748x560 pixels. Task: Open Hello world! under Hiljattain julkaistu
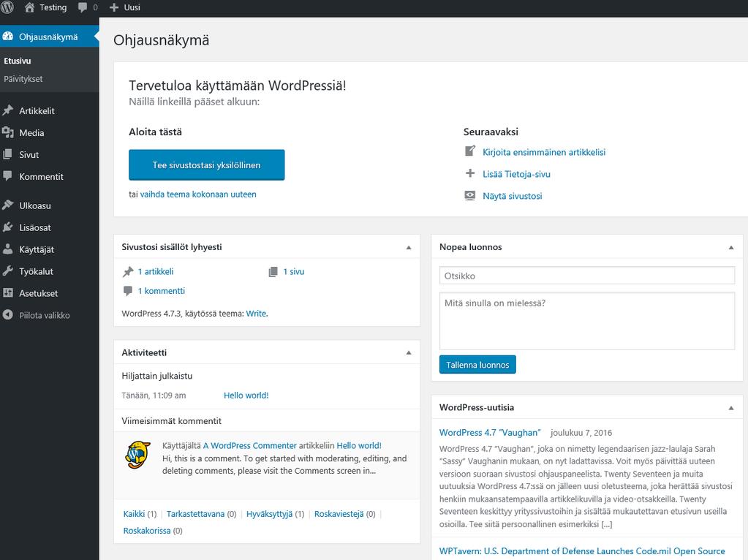coord(246,395)
